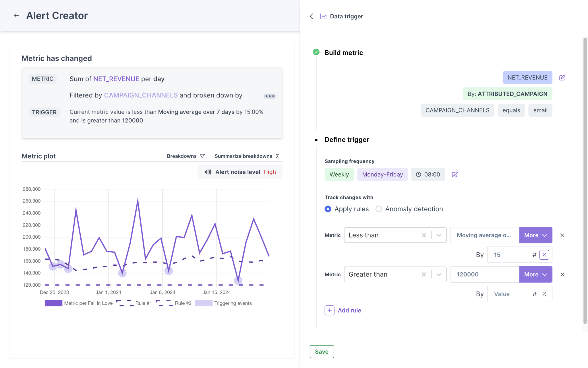Click the green Build metric checkmark icon
The width and height of the screenshot is (588, 368).
(x=316, y=52)
